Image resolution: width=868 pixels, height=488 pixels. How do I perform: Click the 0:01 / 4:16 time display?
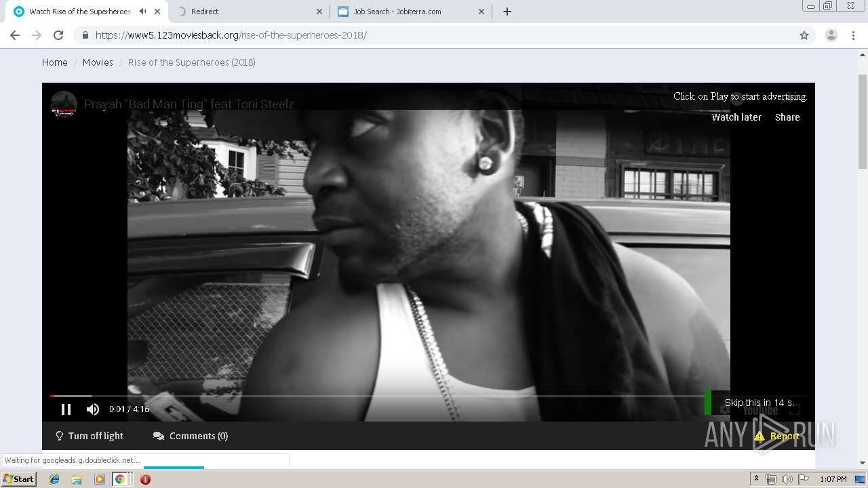129,409
